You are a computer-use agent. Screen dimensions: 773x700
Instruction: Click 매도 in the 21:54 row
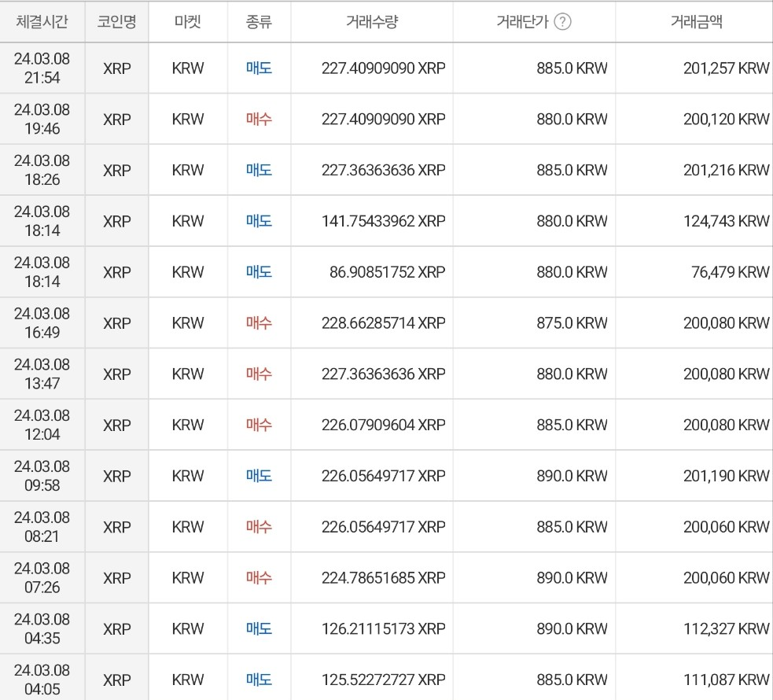click(x=259, y=68)
